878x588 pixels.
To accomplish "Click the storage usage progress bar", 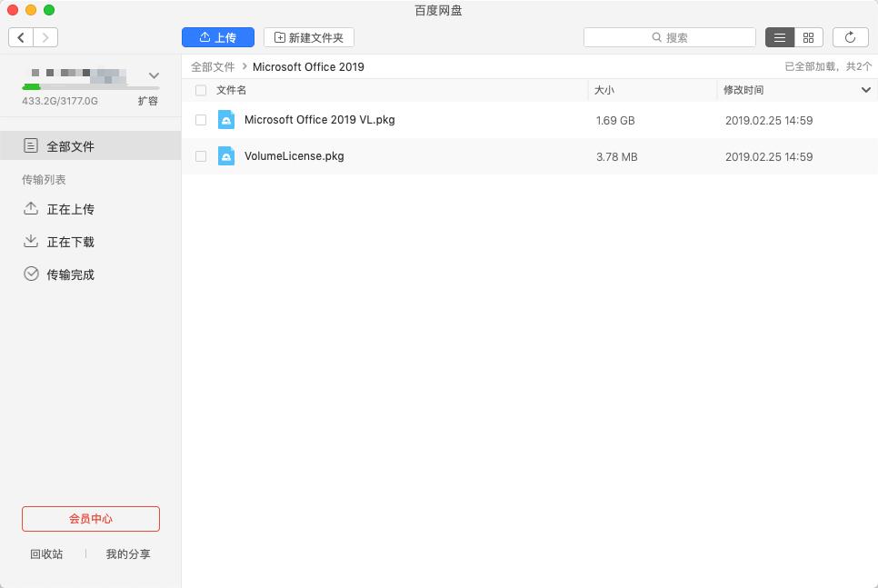I will [88, 87].
